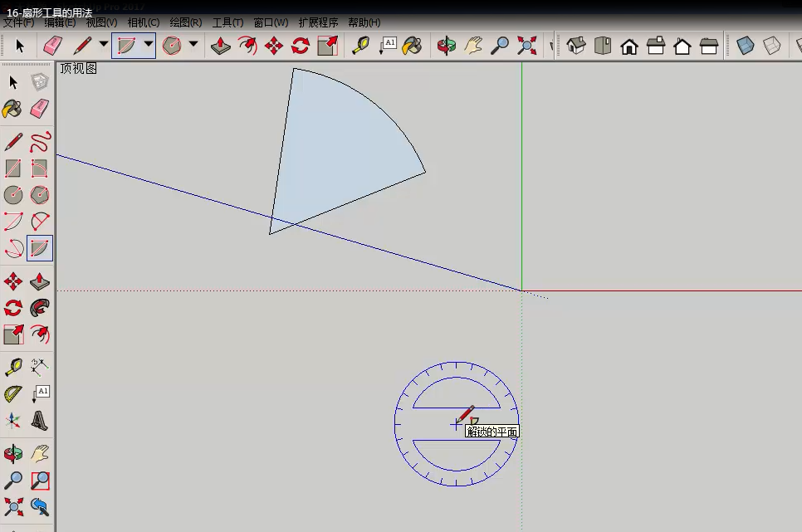Select the Zoom Window tool
Viewport: 802px width, 532px height.
(40, 480)
